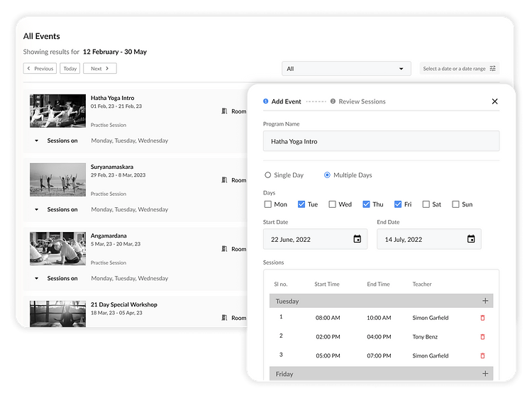
Task: Delete the 05:00 PM Tuesday session
Action: point(483,355)
